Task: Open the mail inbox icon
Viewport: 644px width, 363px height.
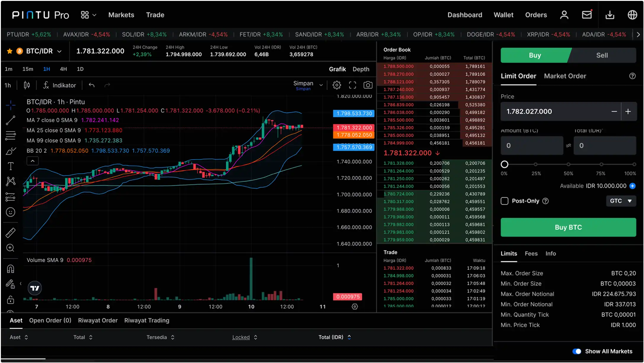Action: pos(587,14)
